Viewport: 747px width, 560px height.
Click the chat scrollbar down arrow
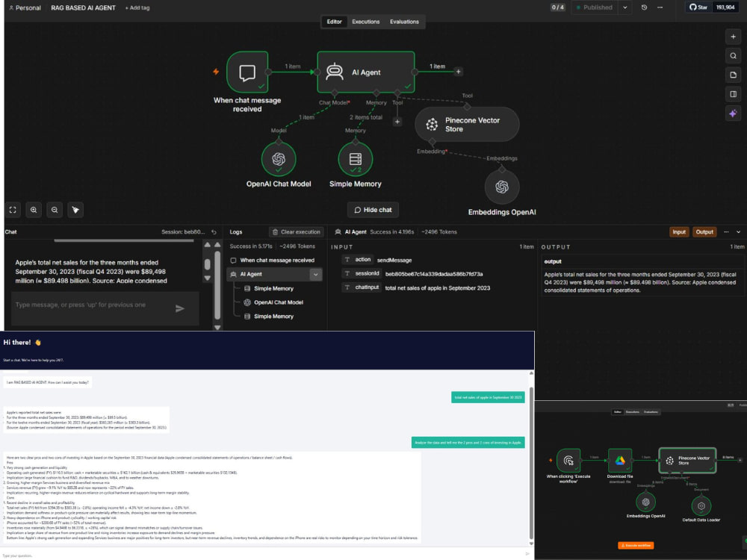207,278
